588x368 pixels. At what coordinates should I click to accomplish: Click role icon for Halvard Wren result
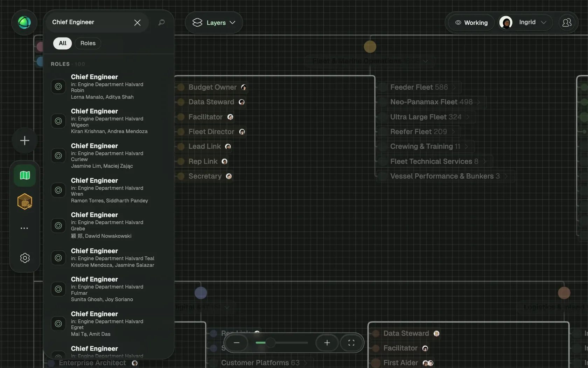point(58,190)
